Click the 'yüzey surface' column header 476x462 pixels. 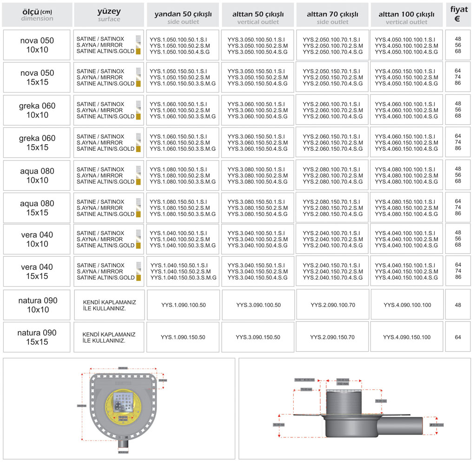[109, 15]
